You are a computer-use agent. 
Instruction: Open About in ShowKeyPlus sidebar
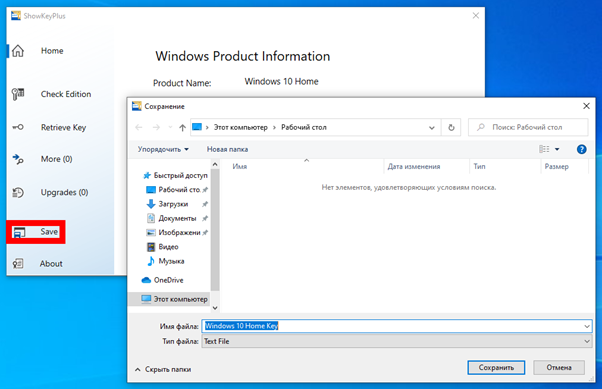click(x=51, y=264)
